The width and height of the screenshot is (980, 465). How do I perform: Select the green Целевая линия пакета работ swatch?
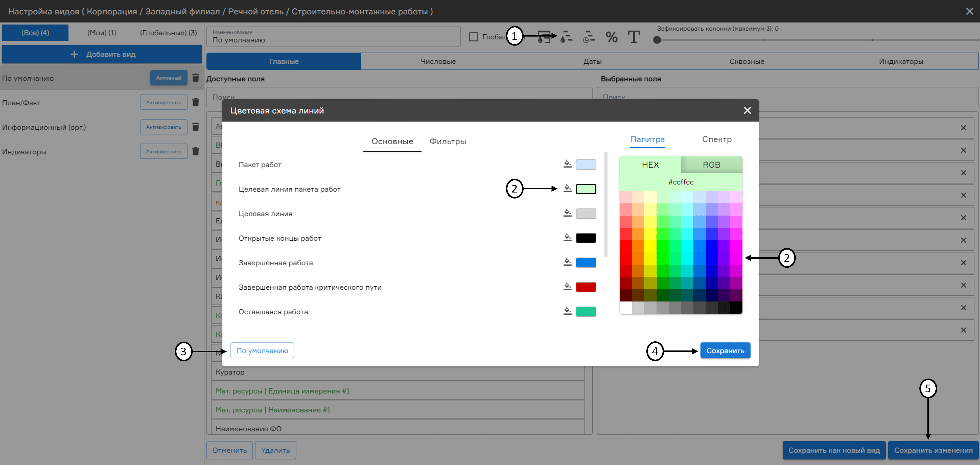pos(586,189)
